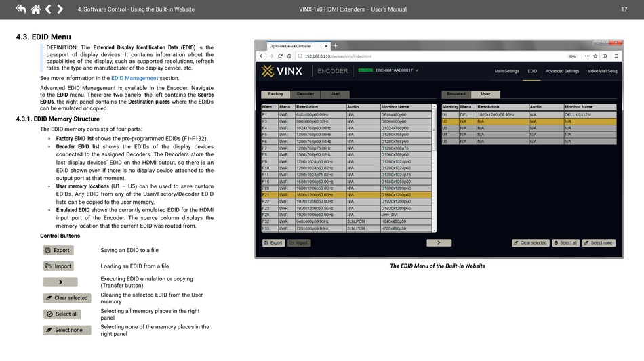The width and height of the screenshot is (644, 361).
Task: Click Monitor Name header in user list
Action: click(590, 106)
